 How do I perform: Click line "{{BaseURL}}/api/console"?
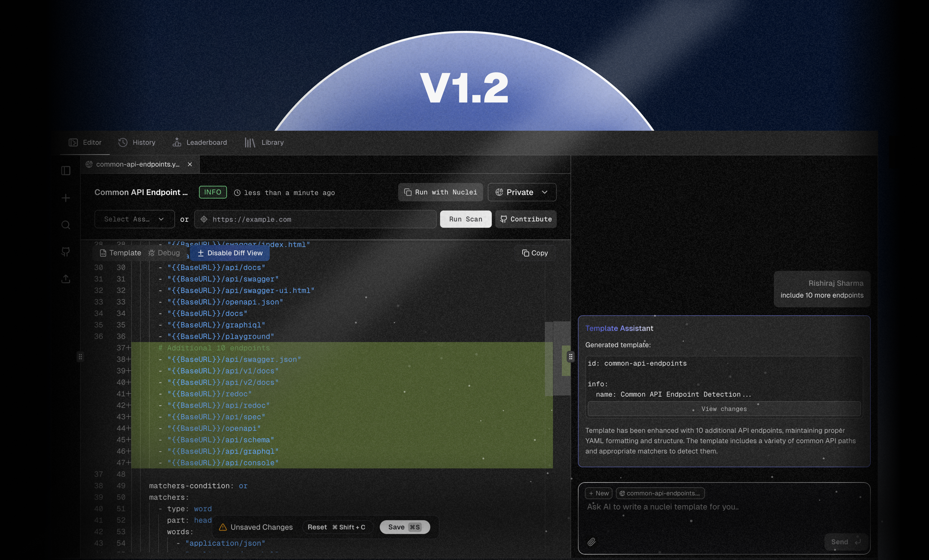click(223, 463)
